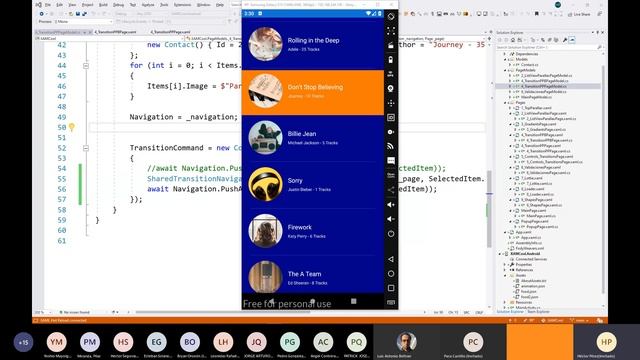
Task: Rotate the device with the top emulator sidebar icon
Action: click(x=391, y=16)
